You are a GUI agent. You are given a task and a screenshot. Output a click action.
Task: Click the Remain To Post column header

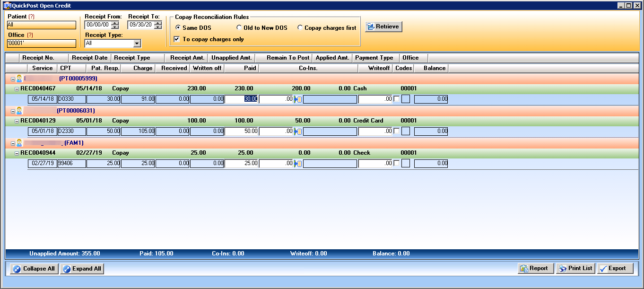284,58
